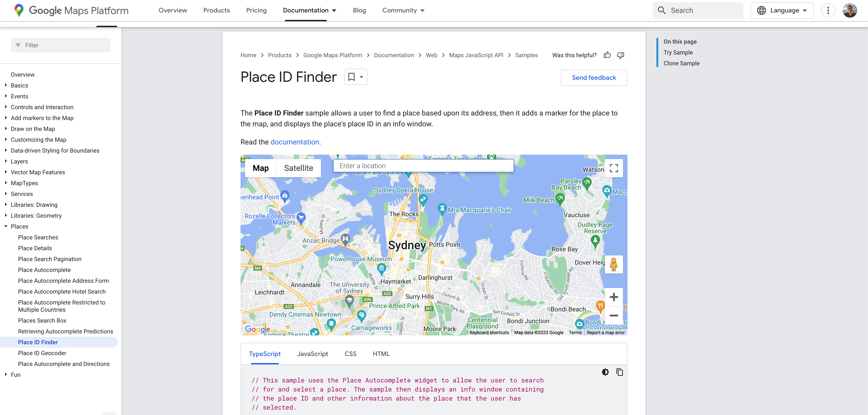The height and width of the screenshot is (415, 868).
Task: Open Place ID Geocoder sample
Action: (42, 353)
